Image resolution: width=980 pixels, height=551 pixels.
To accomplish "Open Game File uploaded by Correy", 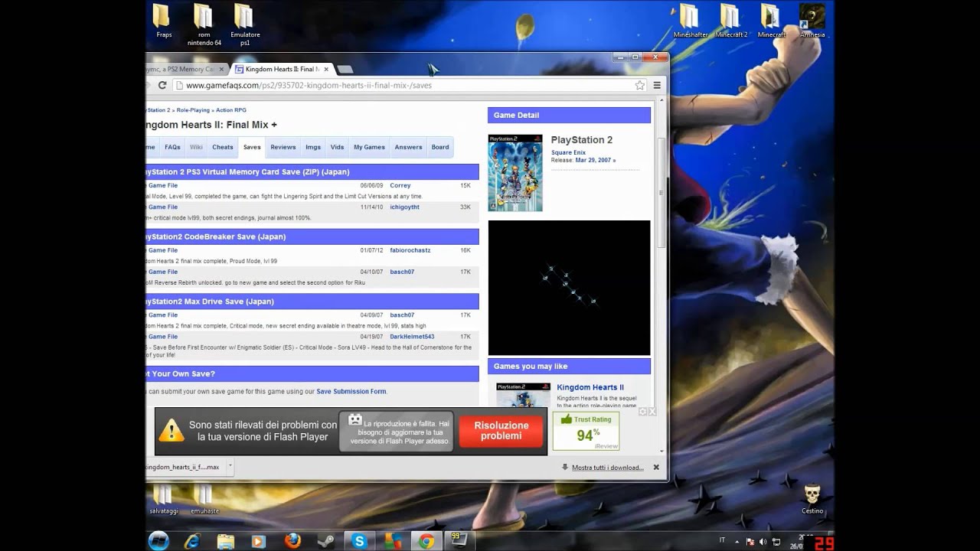I will 162,185.
